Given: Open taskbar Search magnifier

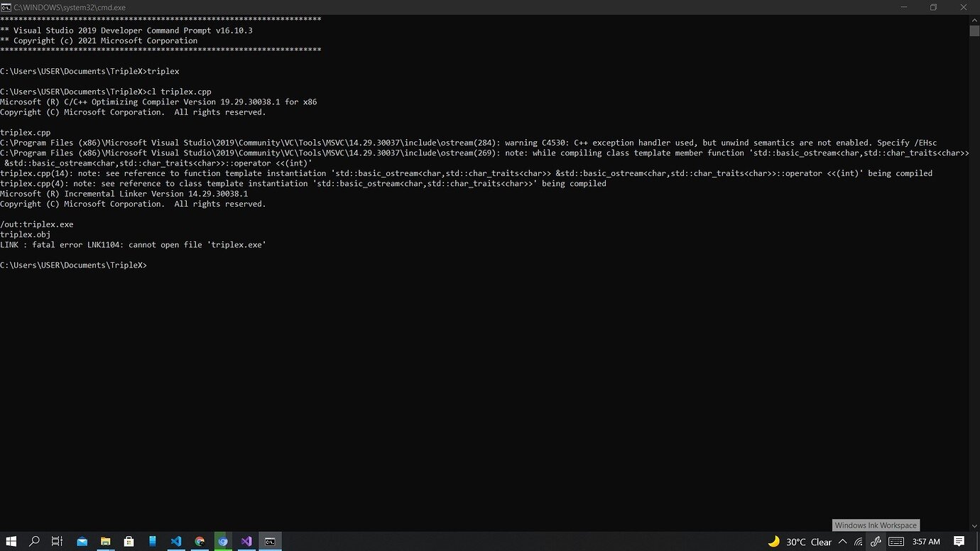Looking at the screenshot, I should (34, 541).
